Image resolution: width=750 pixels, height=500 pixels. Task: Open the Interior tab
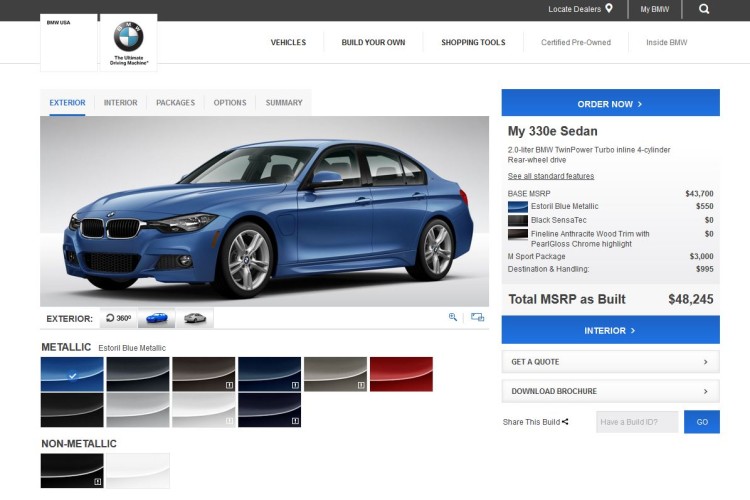point(121,102)
